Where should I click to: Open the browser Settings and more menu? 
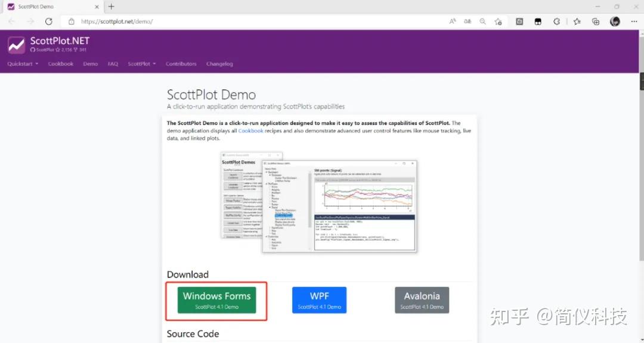634,22
